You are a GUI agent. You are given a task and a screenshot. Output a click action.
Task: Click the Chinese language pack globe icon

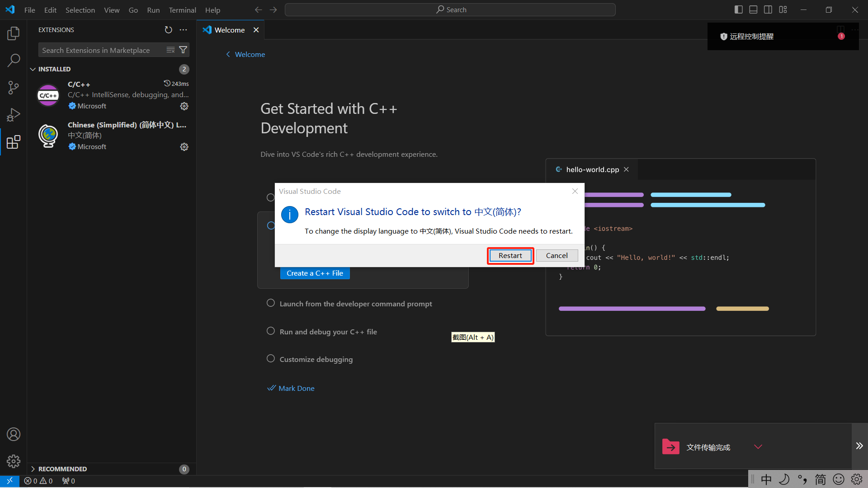[x=48, y=136]
